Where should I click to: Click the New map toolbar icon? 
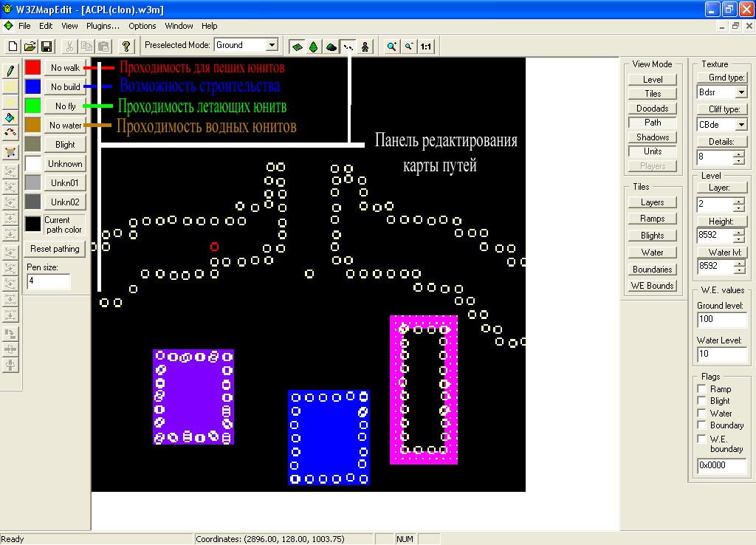(x=13, y=47)
